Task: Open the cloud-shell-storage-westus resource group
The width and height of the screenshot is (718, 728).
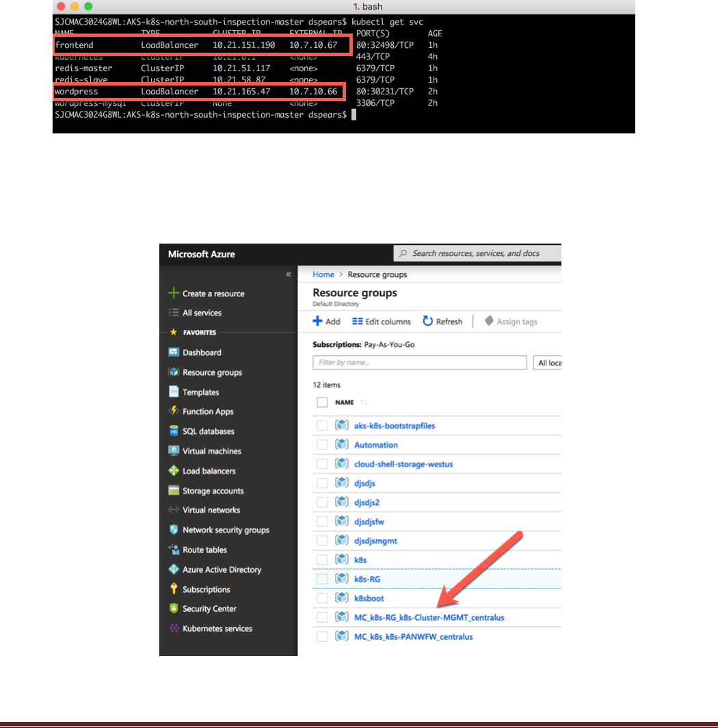Action: click(403, 464)
